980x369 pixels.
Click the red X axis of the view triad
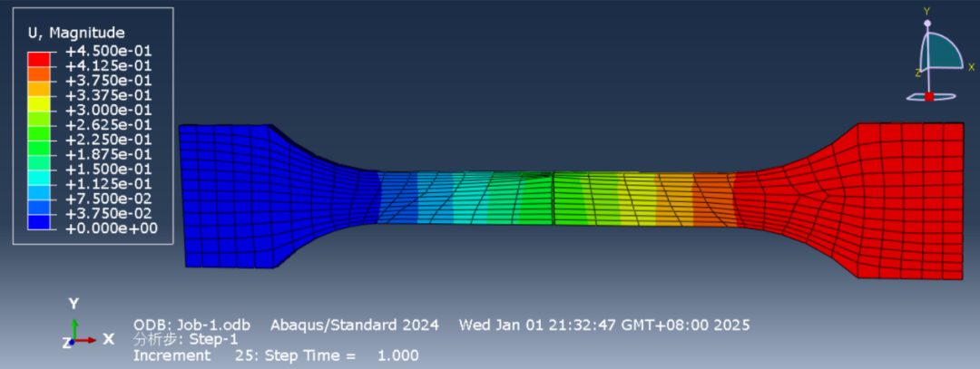click(86, 340)
